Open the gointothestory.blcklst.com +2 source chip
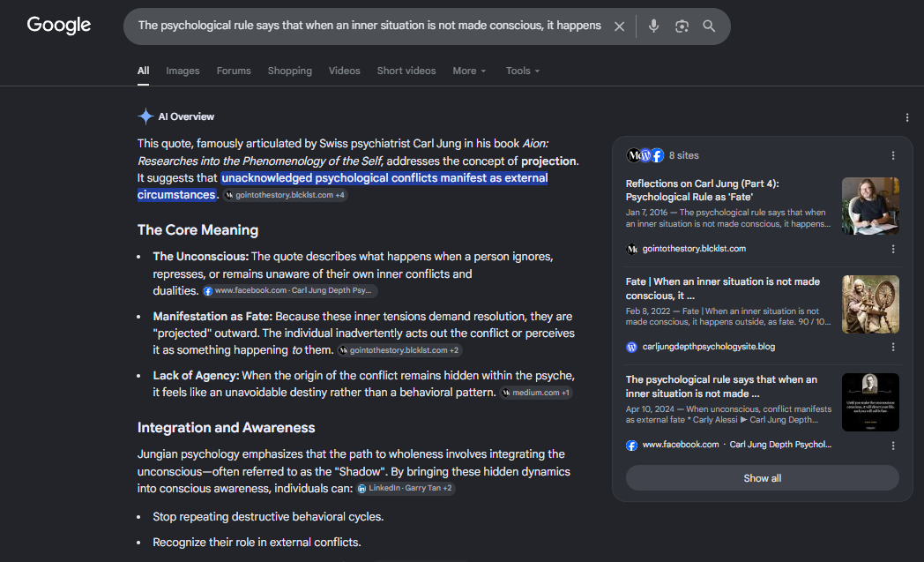This screenshot has width=924, height=562. coord(399,350)
